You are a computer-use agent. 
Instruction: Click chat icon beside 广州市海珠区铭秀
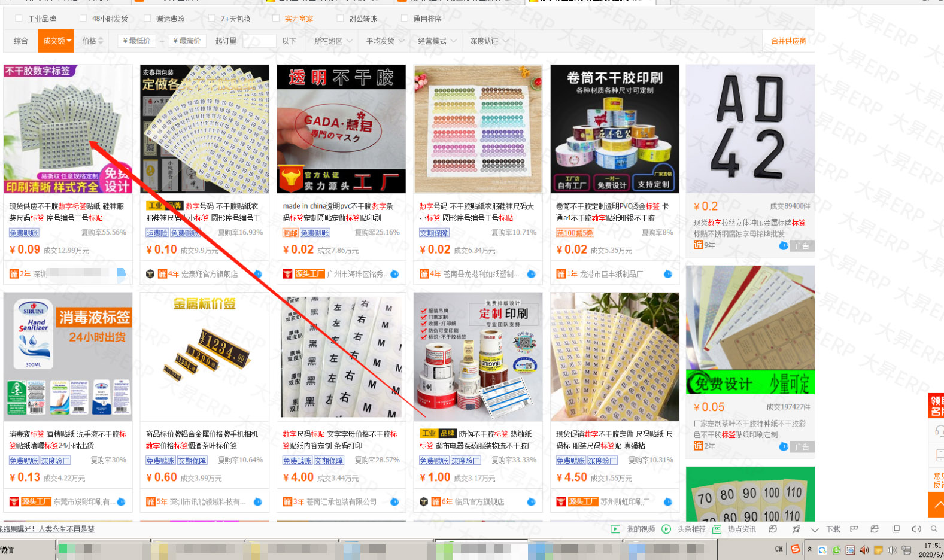click(x=394, y=274)
